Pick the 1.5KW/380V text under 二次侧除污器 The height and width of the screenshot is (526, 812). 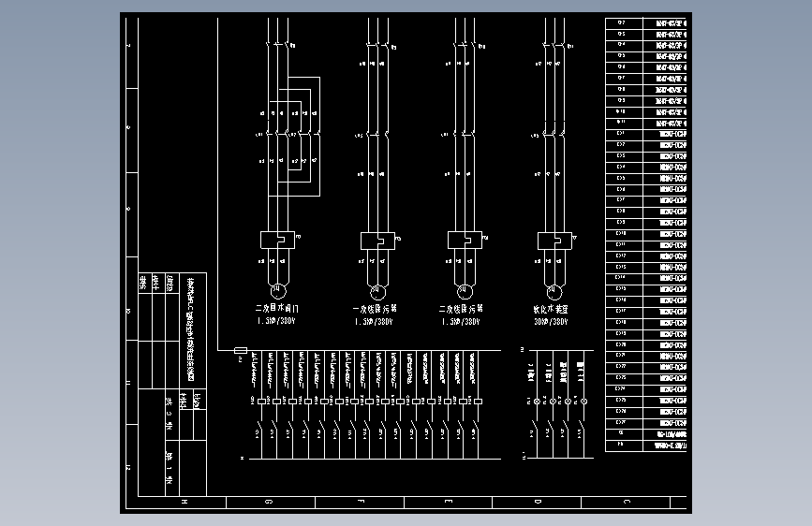(461, 322)
